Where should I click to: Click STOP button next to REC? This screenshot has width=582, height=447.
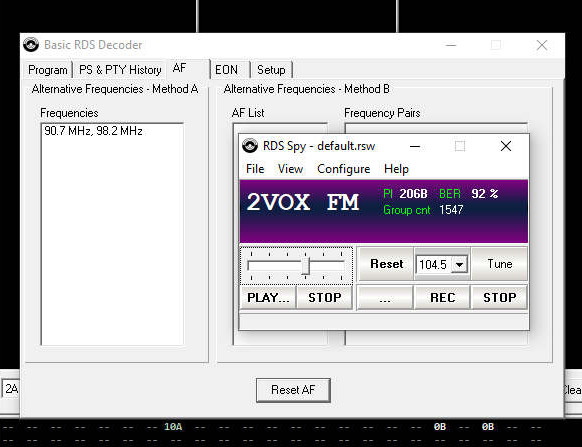pyautogui.click(x=499, y=297)
